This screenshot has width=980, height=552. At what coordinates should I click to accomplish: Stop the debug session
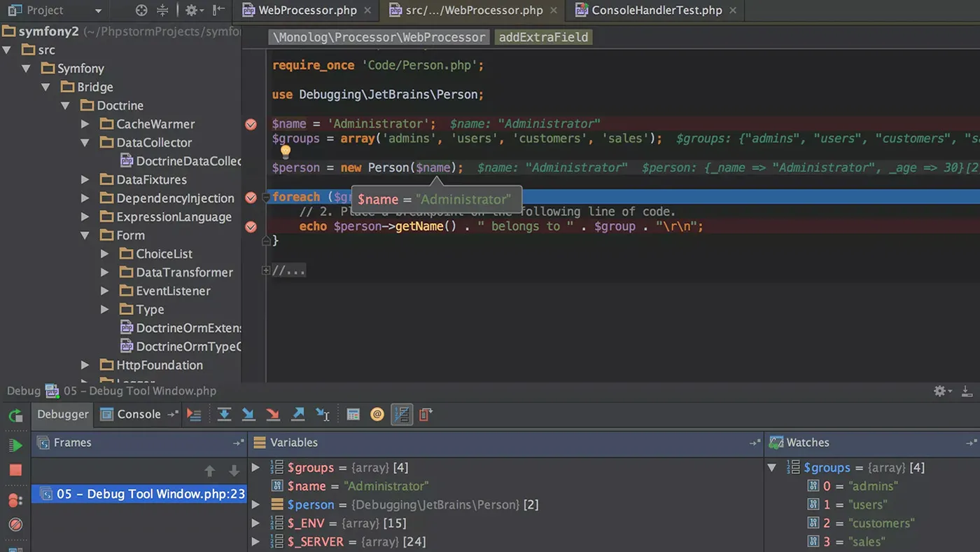[x=16, y=468]
